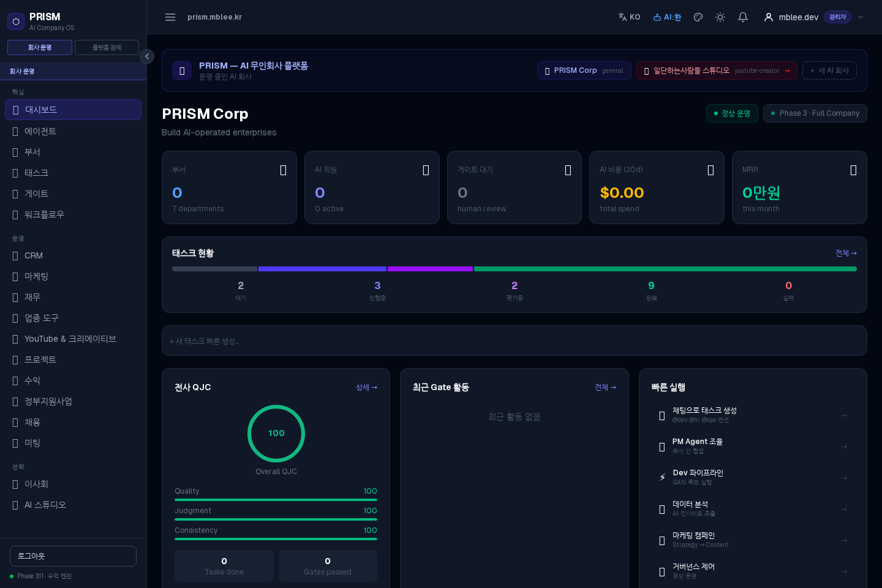Open 전체 link in 태스크 현황
The height and width of the screenshot is (588, 882).
point(846,253)
